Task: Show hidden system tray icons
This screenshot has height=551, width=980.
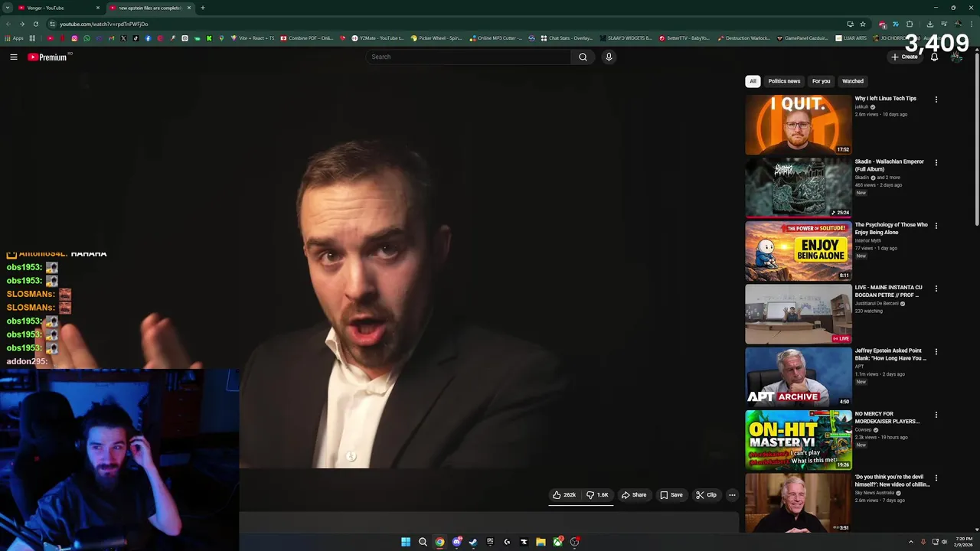Action: 910,542
